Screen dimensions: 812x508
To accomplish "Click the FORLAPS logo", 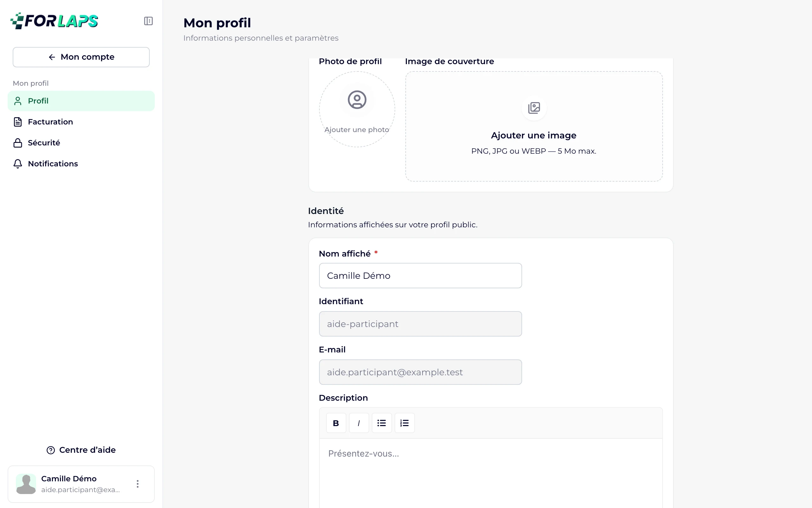I will point(54,21).
